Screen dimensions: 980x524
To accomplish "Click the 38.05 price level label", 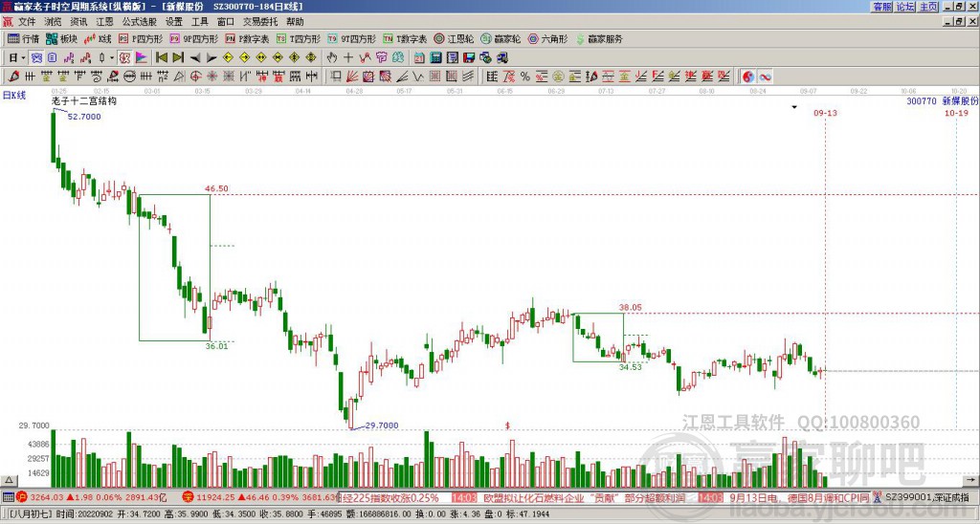I will tap(630, 307).
